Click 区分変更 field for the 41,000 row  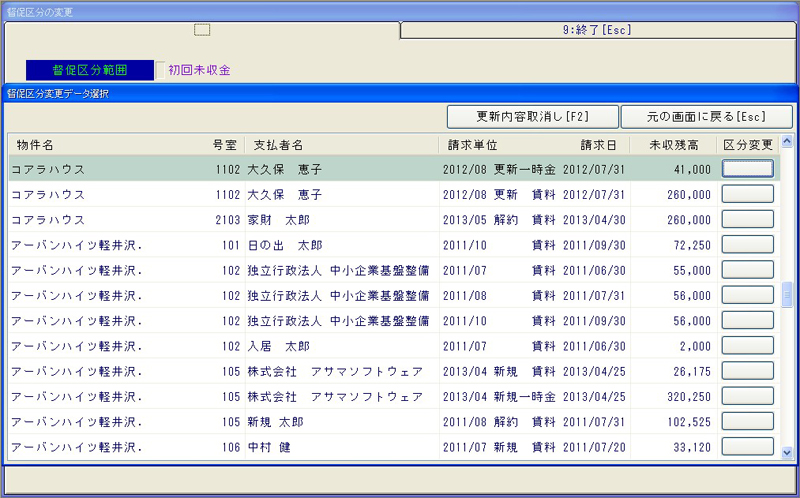click(747, 169)
